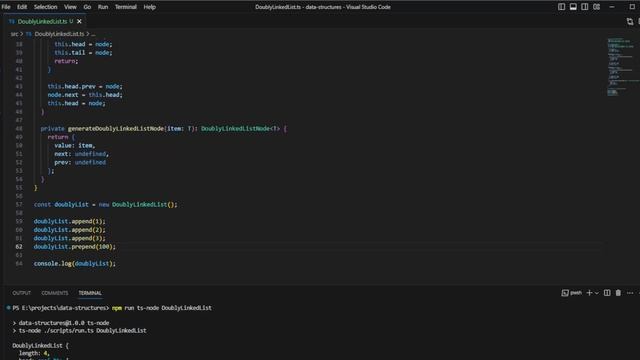Screen dimensions: 640x360
Task: Click 'ts-node ./scripts/run.ts DoublyLinkedList' terminal line
Action: pos(82,331)
